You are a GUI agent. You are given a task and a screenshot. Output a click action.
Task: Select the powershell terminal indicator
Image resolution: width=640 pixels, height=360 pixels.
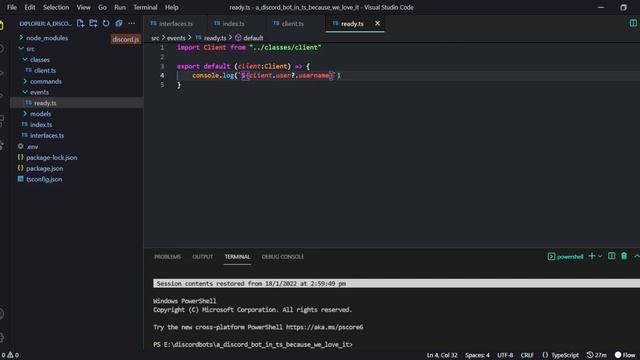566,256
